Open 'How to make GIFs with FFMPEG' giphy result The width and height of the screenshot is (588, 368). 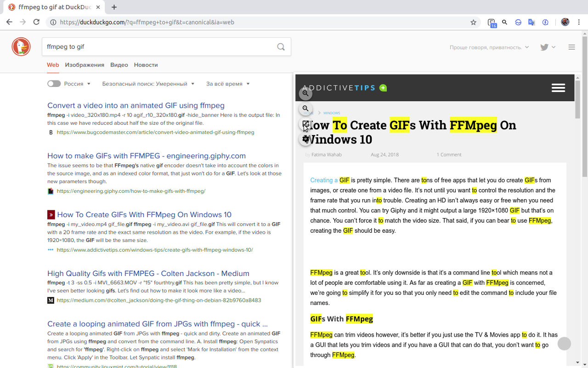point(147,155)
